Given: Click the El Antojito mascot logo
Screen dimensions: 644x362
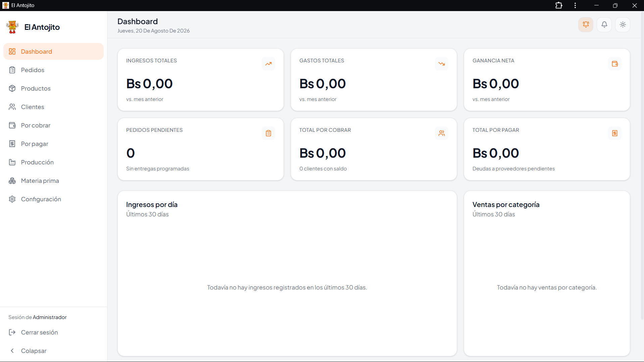Looking at the screenshot, I should (x=12, y=27).
